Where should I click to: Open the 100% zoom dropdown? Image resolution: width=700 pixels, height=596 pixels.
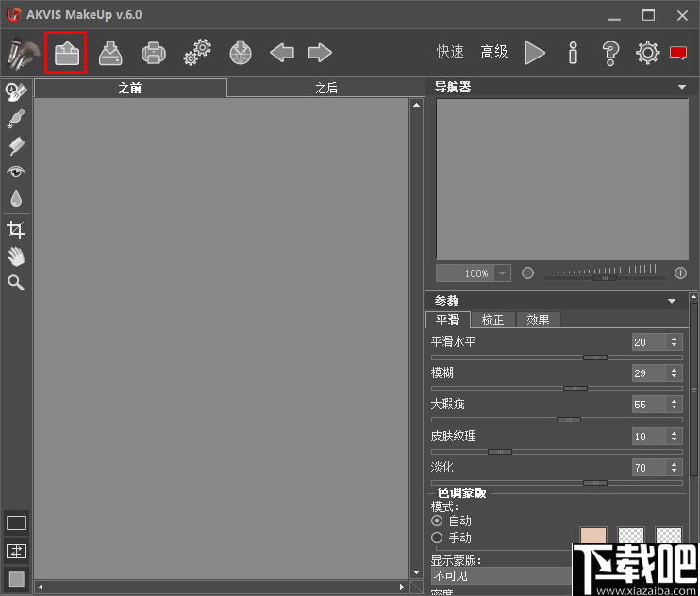click(x=502, y=273)
